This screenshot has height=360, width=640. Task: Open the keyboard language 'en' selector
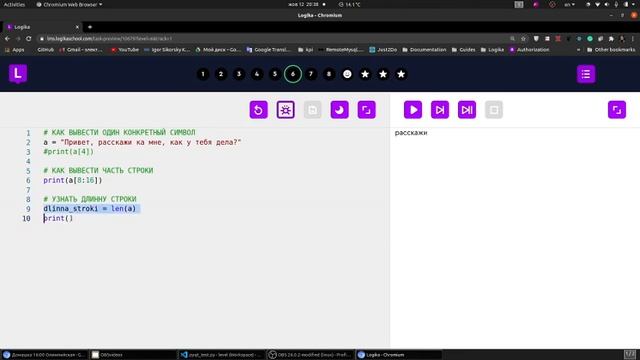tap(569, 4)
